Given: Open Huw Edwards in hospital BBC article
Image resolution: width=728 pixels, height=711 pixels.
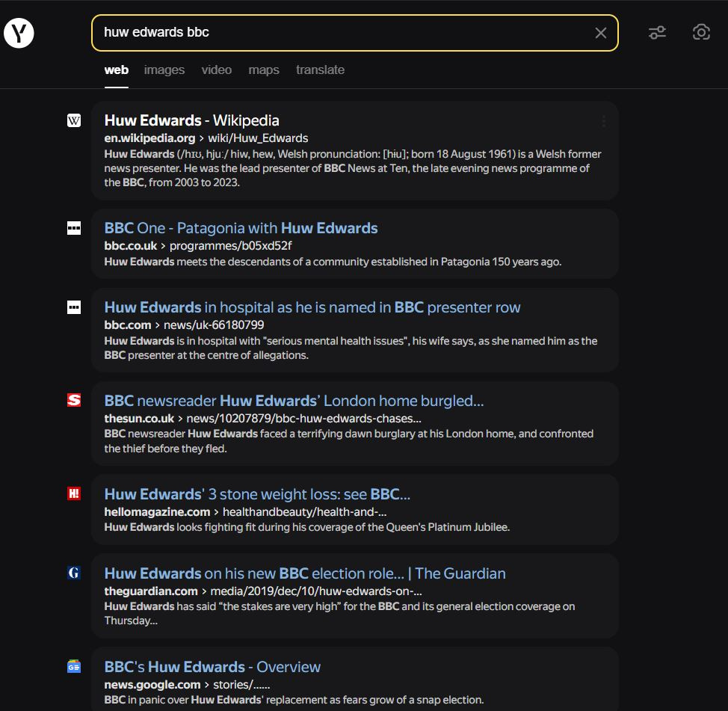Looking at the screenshot, I should (312, 307).
